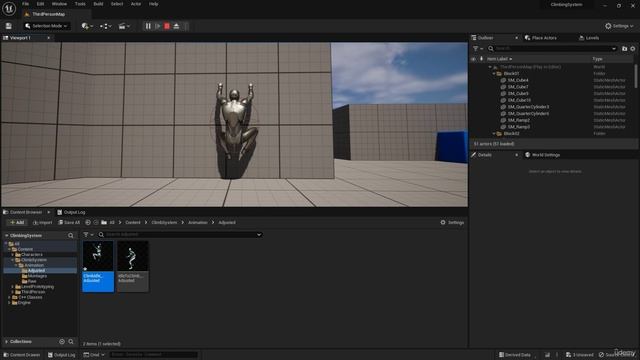Image resolution: width=640 pixels, height=360 pixels.
Task: Select SM_QuarterCylinder3 in the Outliner
Action: pyautogui.click(x=528, y=107)
